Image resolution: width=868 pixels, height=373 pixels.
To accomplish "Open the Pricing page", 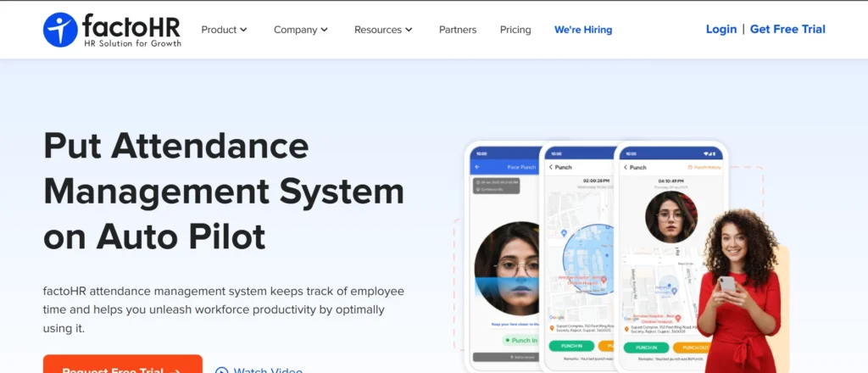I will tap(515, 30).
